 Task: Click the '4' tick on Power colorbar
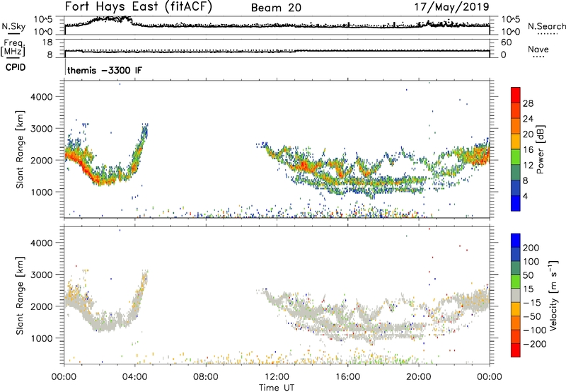525,196
